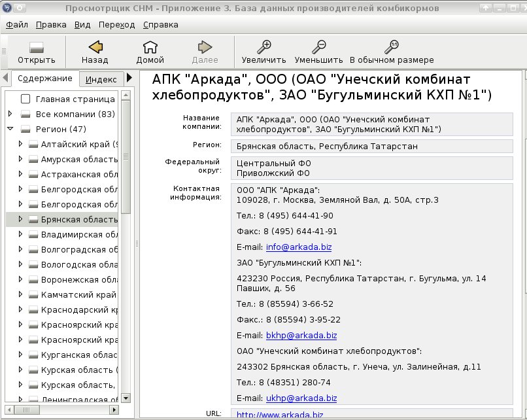Expand the Брянская область node
The image size is (527, 420).
[20, 219]
